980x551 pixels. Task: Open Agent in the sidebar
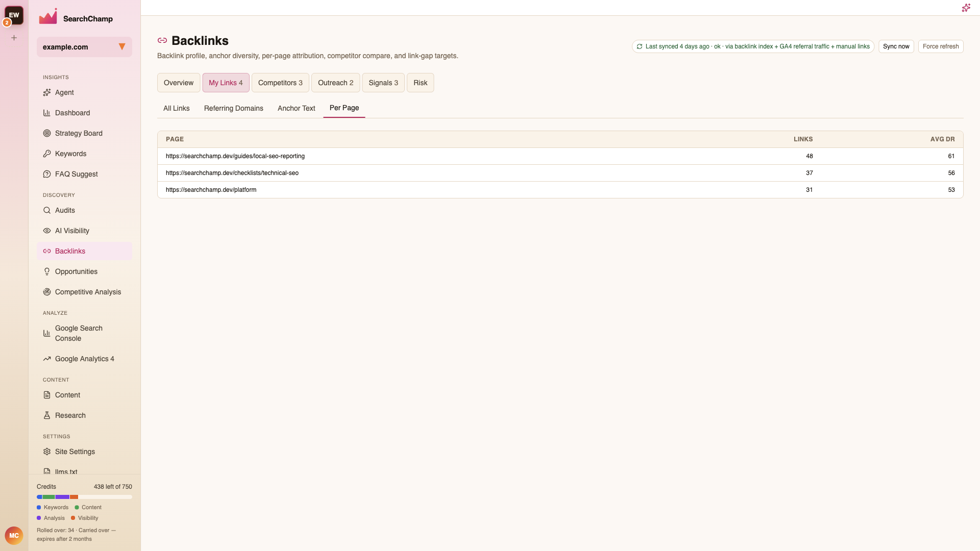point(84,92)
